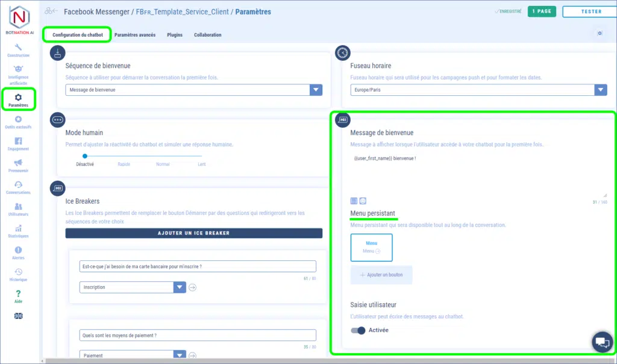Viewport: 617px width, 364px height.
Task: Open the Statistiques sidebar icon
Action: [x=18, y=231]
